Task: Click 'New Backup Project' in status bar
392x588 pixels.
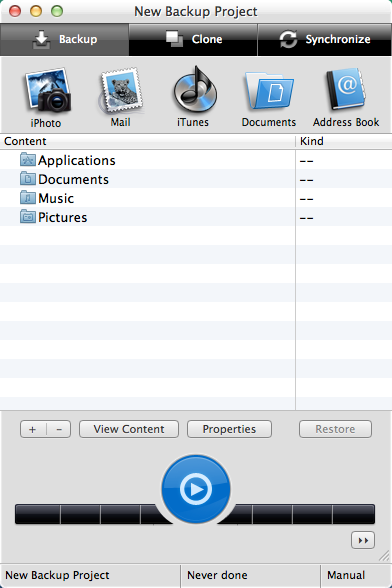Action: (x=57, y=575)
